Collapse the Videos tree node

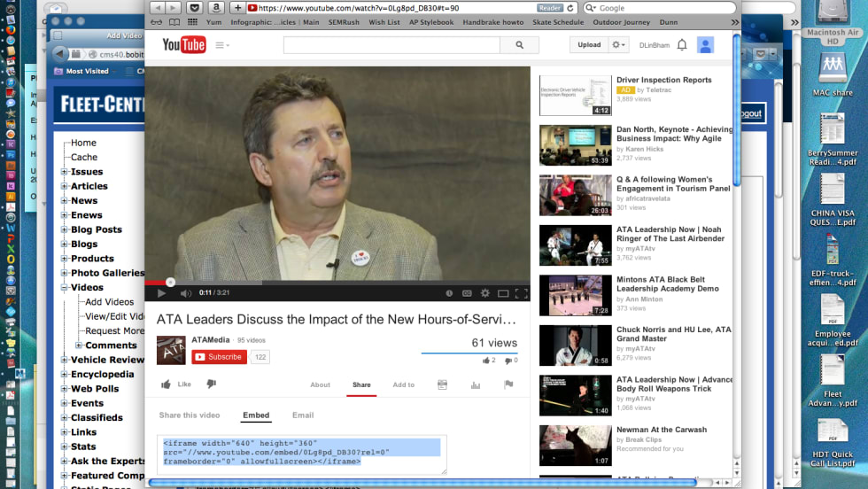click(64, 288)
